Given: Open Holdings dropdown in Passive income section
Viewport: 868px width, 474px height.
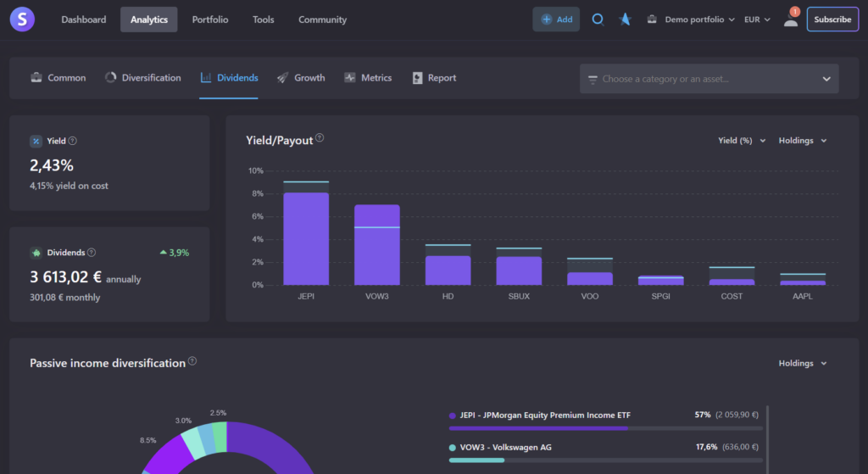Looking at the screenshot, I should tap(802, 364).
